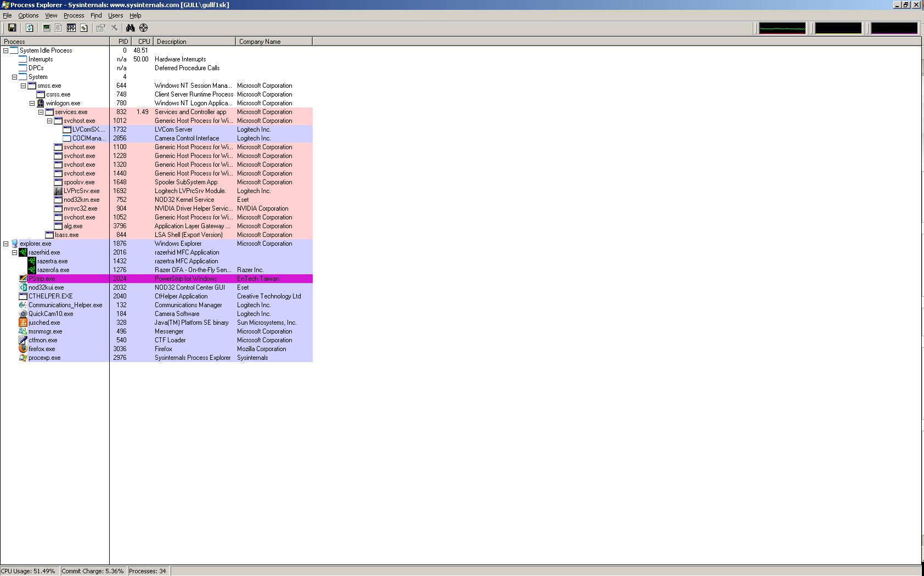
Task: Sort by the CPU column header
Action: pyautogui.click(x=143, y=42)
